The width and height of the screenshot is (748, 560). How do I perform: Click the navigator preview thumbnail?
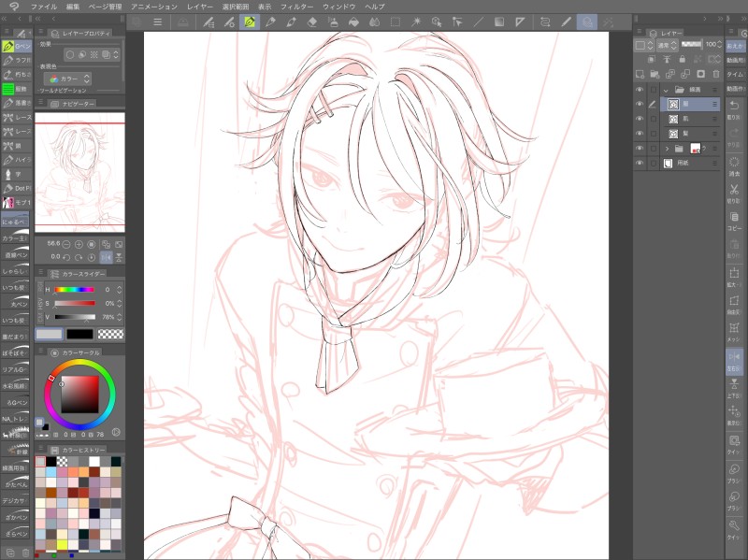(x=79, y=173)
